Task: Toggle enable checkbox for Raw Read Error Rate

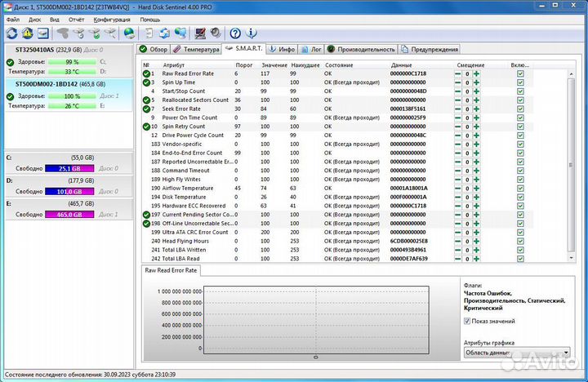Action: 520,73
